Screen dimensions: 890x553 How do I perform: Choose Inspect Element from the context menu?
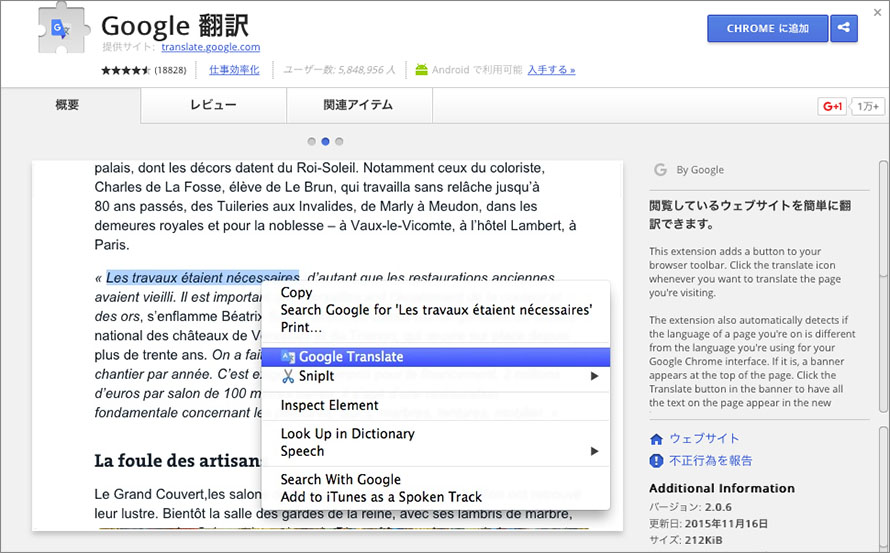pos(435,405)
